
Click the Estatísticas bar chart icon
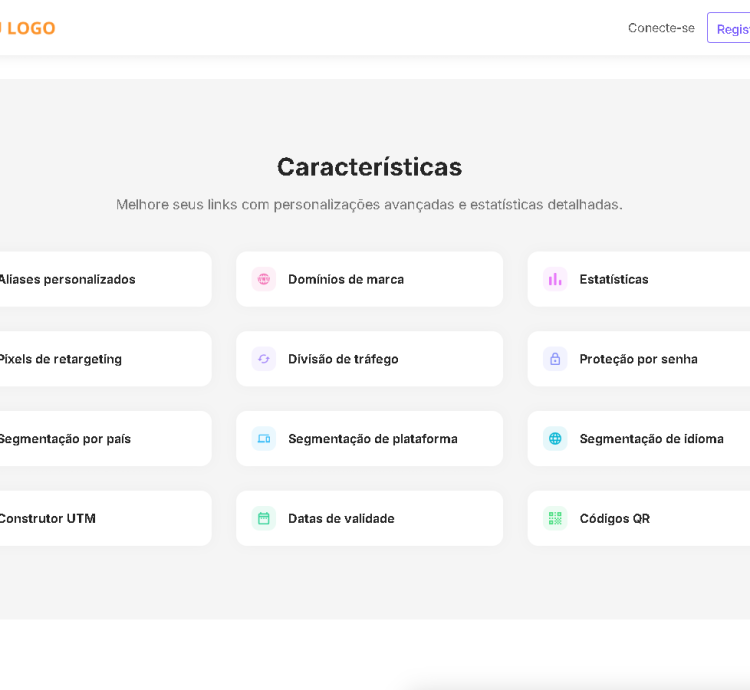555,279
